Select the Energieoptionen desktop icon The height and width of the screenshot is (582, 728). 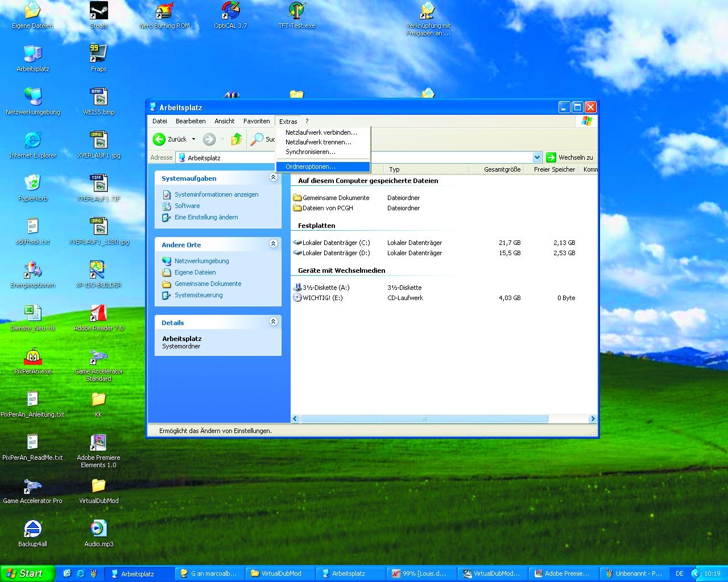(x=32, y=275)
